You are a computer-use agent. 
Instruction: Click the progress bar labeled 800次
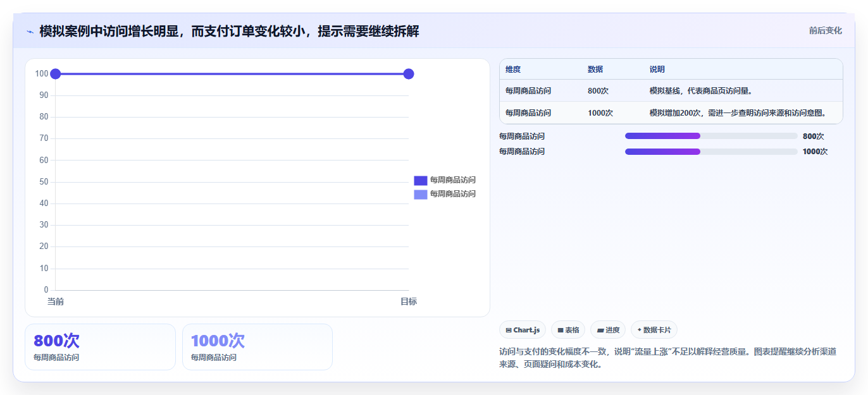pos(711,136)
